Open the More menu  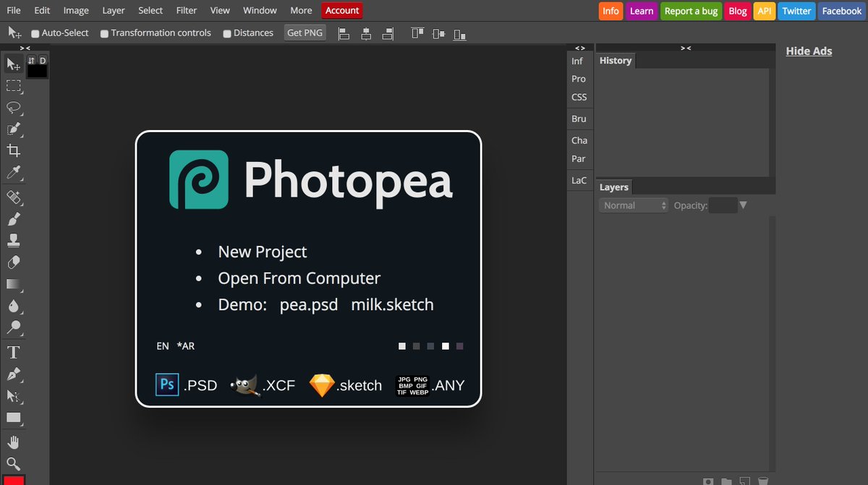[301, 10]
